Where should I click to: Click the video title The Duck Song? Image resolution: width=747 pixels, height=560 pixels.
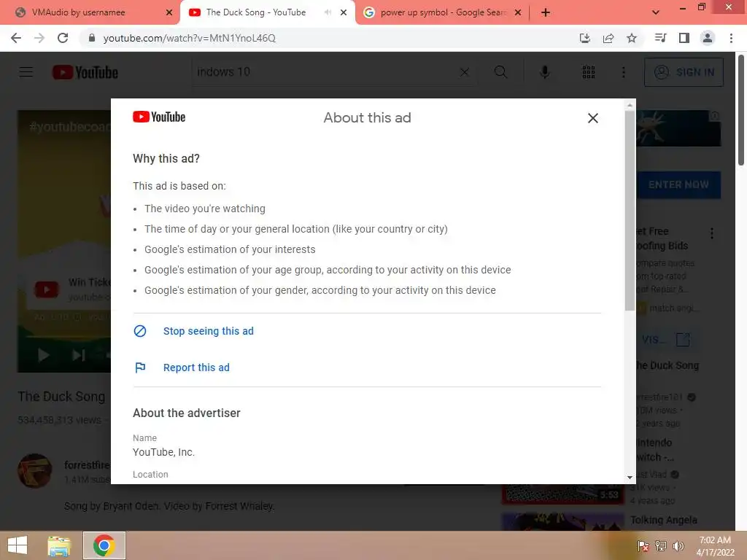(x=61, y=396)
